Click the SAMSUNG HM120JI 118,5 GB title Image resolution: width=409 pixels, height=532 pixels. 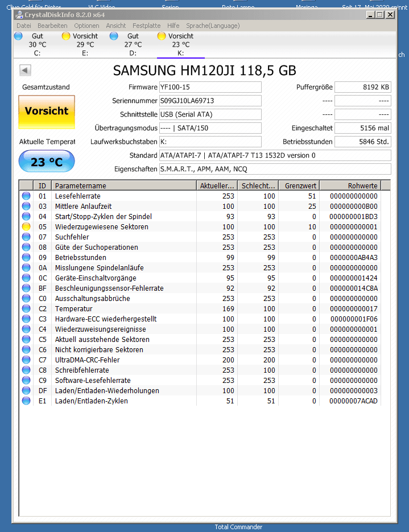point(205,71)
